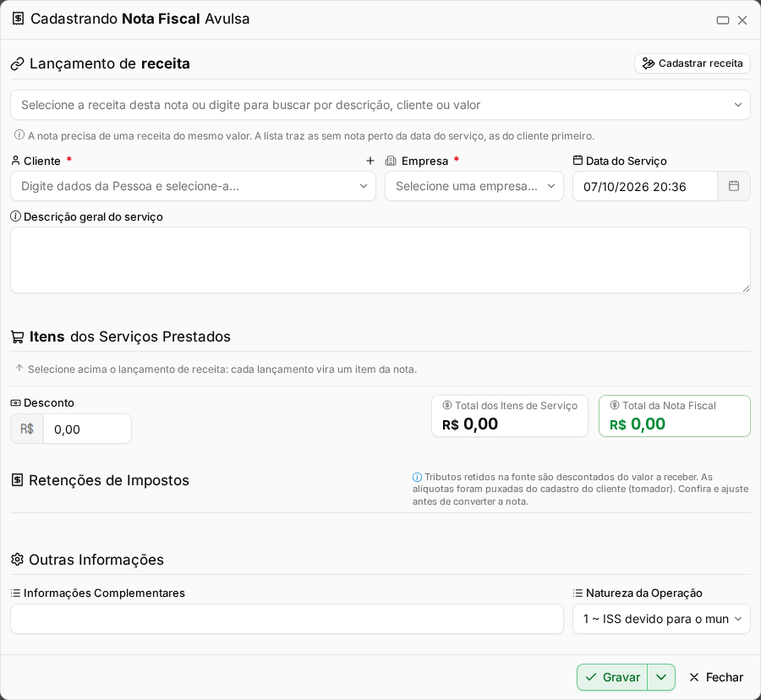The width and height of the screenshot is (761, 700).
Task: Click the description textarea resize handle
Action: click(x=746, y=288)
